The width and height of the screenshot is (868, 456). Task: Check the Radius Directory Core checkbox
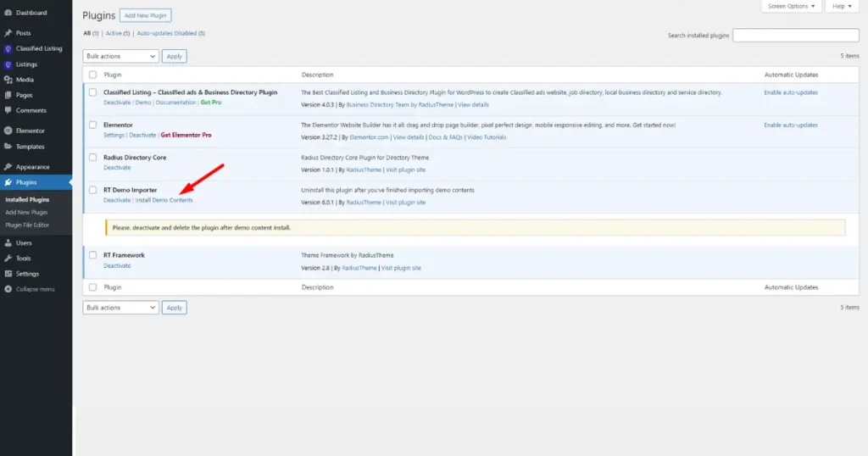(x=92, y=157)
